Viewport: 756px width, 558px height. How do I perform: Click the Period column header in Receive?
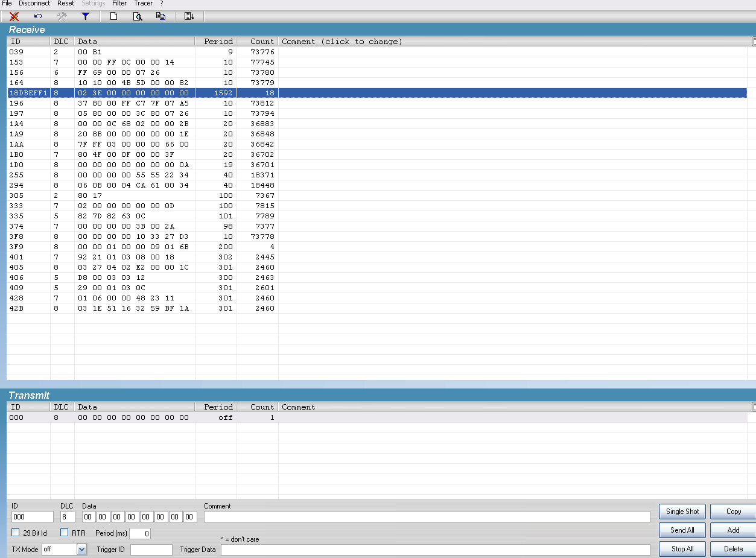pyautogui.click(x=216, y=42)
